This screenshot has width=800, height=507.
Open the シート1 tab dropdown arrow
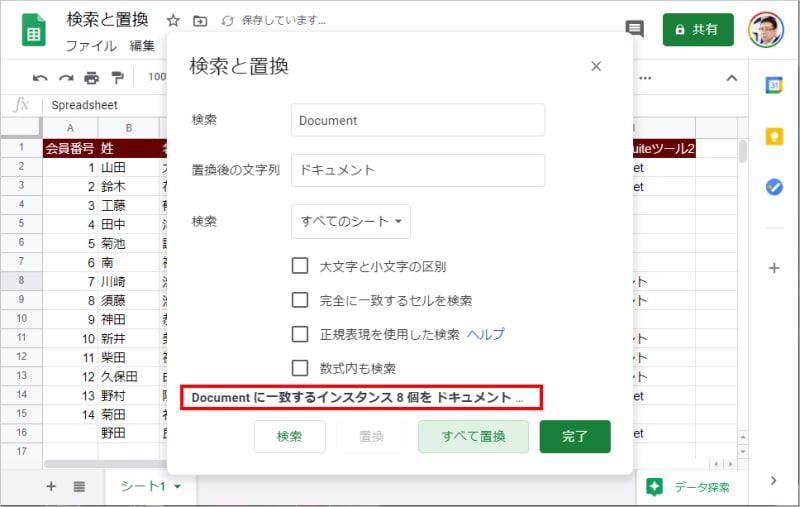(x=178, y=487)
